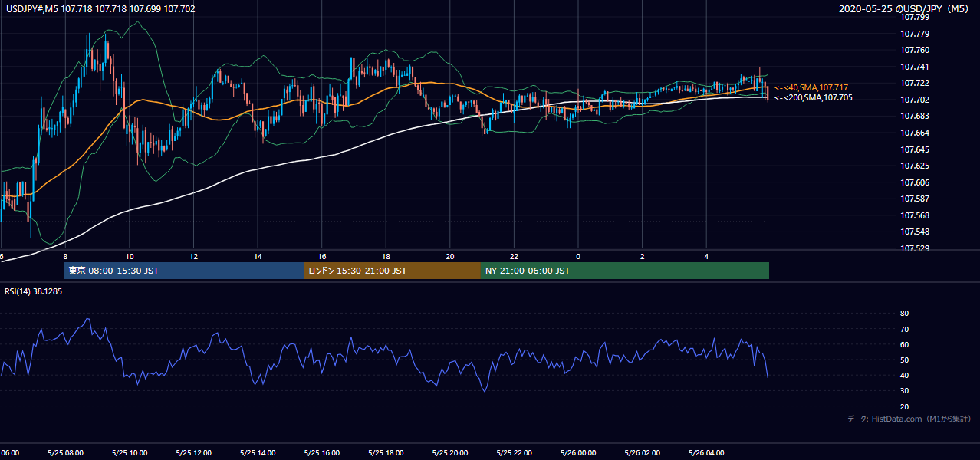Click the 107.529 price axis label
Screen dimensions: 980x460
(x=914, y=248)
